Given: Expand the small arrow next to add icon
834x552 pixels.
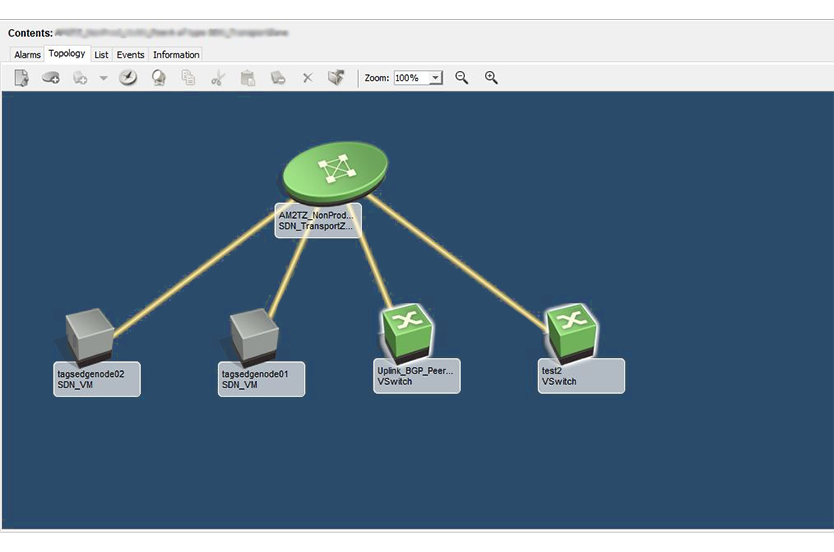Looking at the screenshot, I should (x=103, y=78).
